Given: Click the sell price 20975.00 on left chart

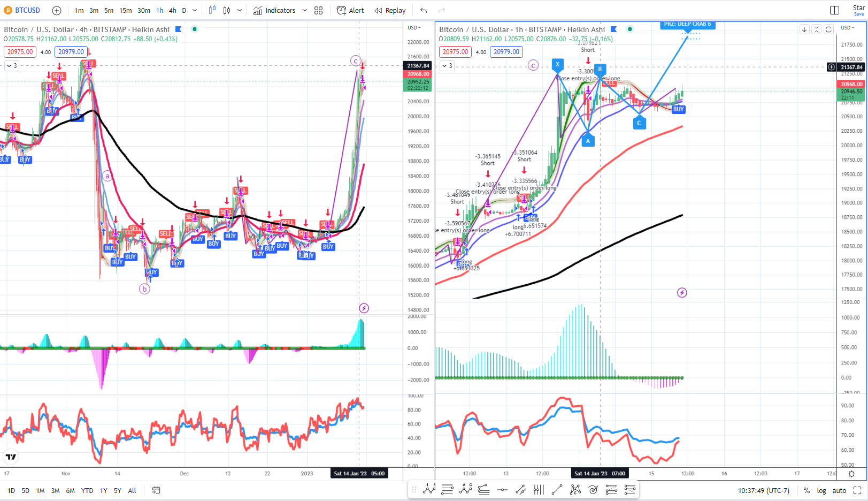Looking at the screenshot, I should pyautogui.click(x=20, y=52).
